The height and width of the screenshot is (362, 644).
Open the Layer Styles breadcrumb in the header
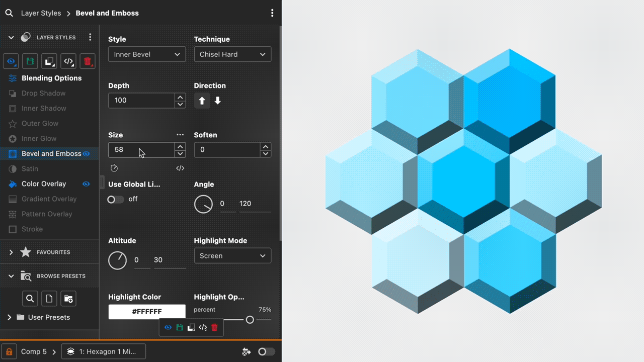point(41,13)
